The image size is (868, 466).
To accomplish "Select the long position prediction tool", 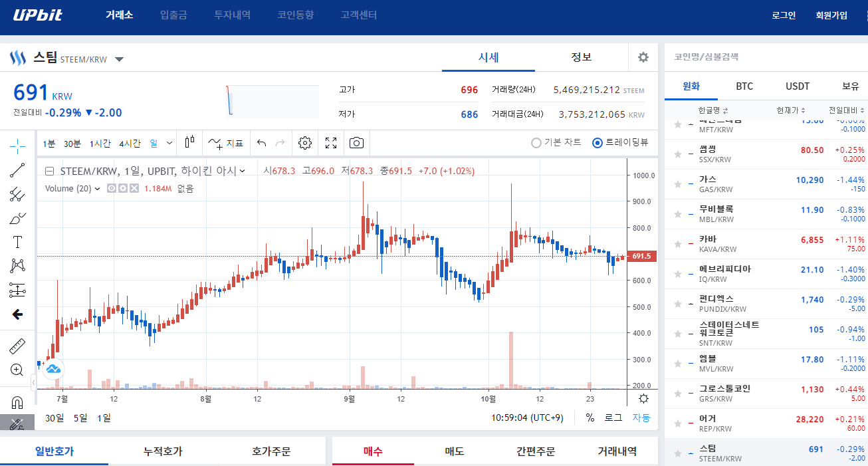I will [x=18, y=290].
